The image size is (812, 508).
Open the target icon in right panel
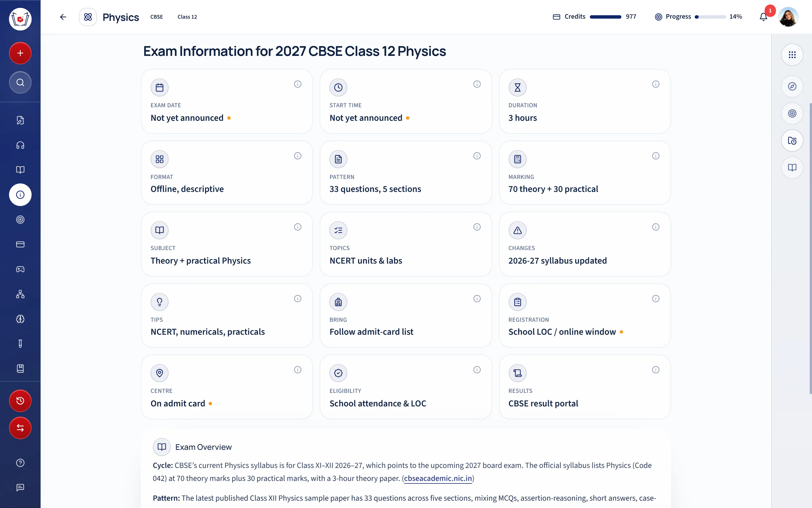click(792, 113)
